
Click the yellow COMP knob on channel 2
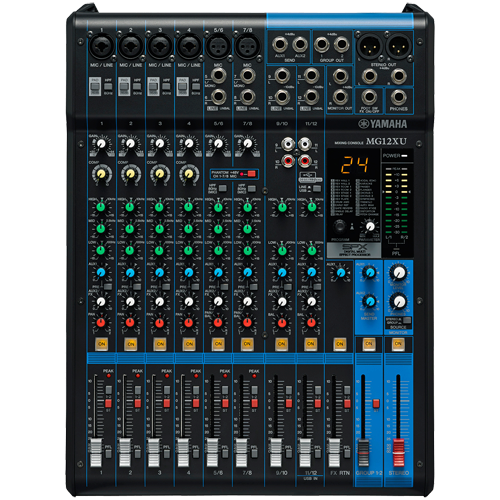pyautogui.click(x=130, y=174)
